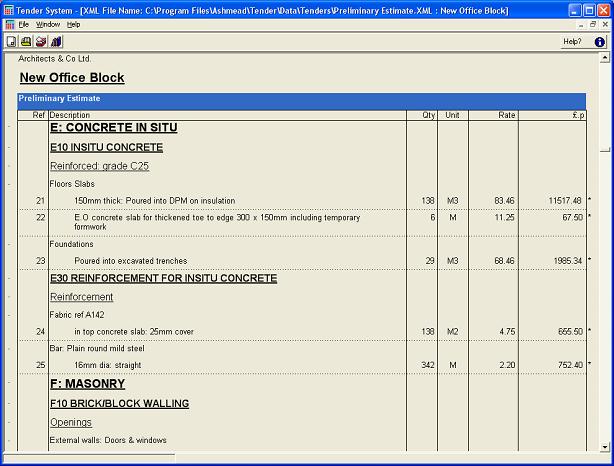Click the 83.46 rate value
The width and height of the screenshot is (614, 466).
click(504, 201)
